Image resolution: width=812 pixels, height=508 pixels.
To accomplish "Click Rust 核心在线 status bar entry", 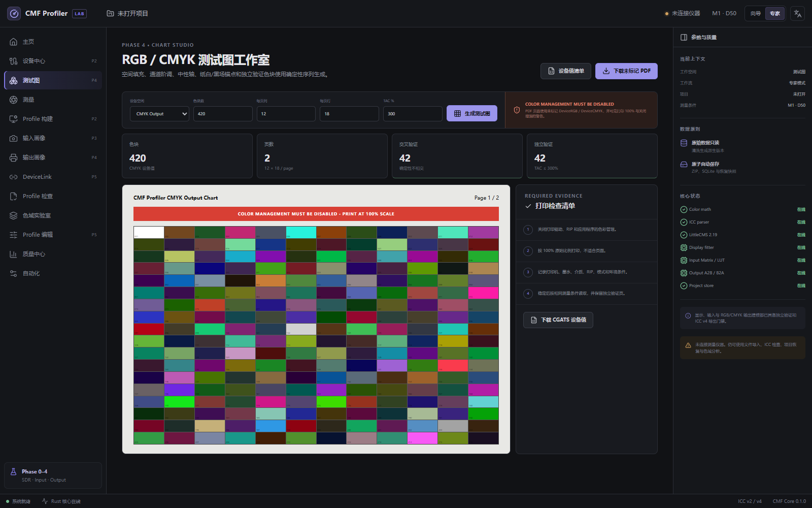I will coord(61,501).
